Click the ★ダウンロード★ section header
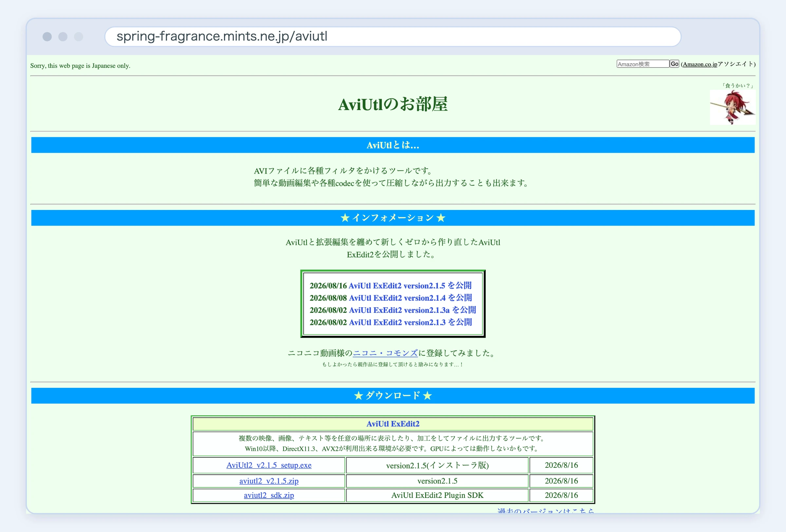786x532 pixels. pyautogui.click(x=393, y=396)
